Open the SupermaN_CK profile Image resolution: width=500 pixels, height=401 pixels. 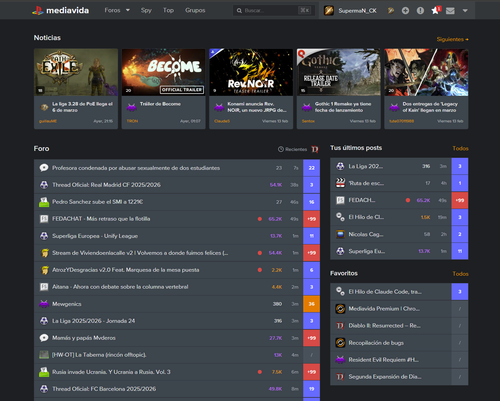click(350, 11)
